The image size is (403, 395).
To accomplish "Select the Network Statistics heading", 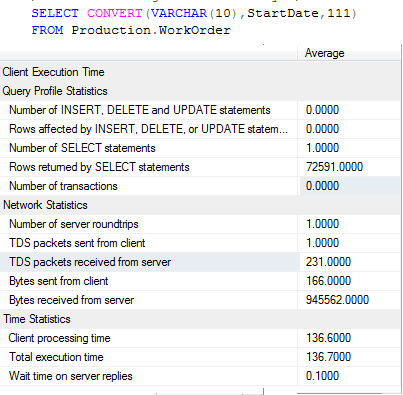I will click(45, 205).
